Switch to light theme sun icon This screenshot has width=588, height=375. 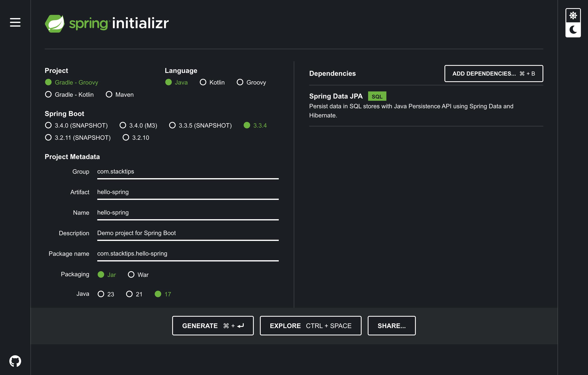point(573,16)
